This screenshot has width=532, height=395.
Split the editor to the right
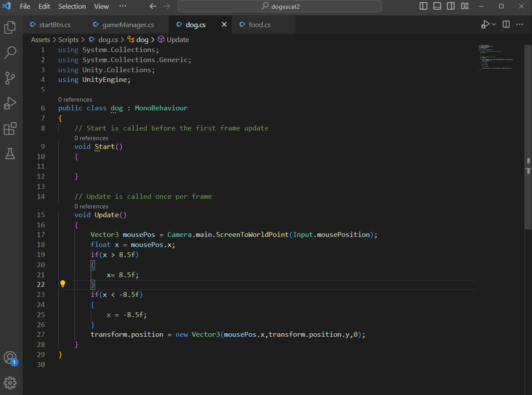click(506, 25)
